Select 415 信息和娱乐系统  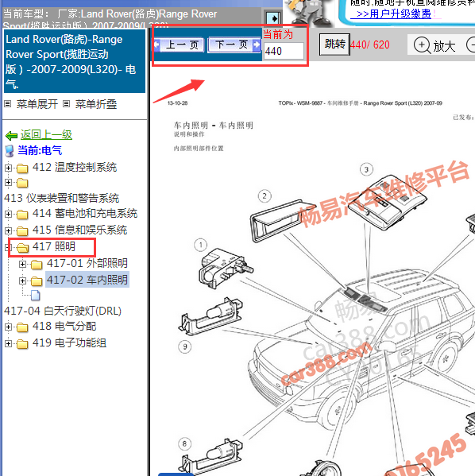click(79, 230)
